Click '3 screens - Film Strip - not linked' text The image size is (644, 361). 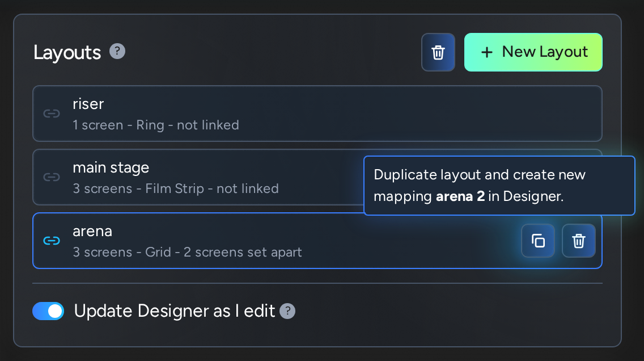click(x=176, y=188)
